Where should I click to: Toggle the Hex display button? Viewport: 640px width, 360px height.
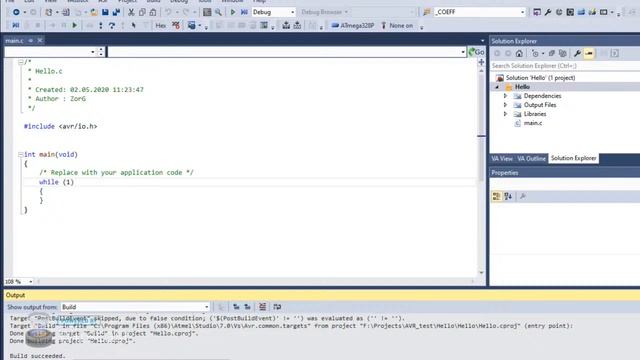[161, 25]
